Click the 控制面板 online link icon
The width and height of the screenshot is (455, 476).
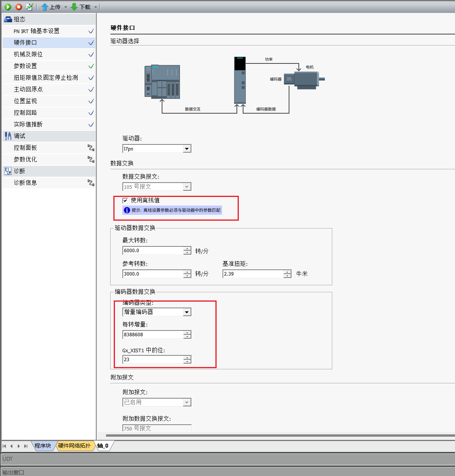pyautogui.click(x=91, y=148)
